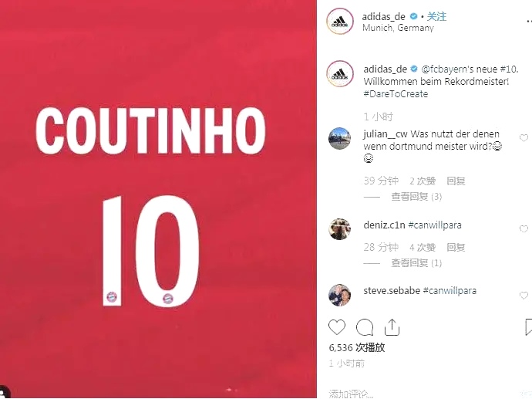Open the #DareToCreate hashtag

tap(396, 93)
